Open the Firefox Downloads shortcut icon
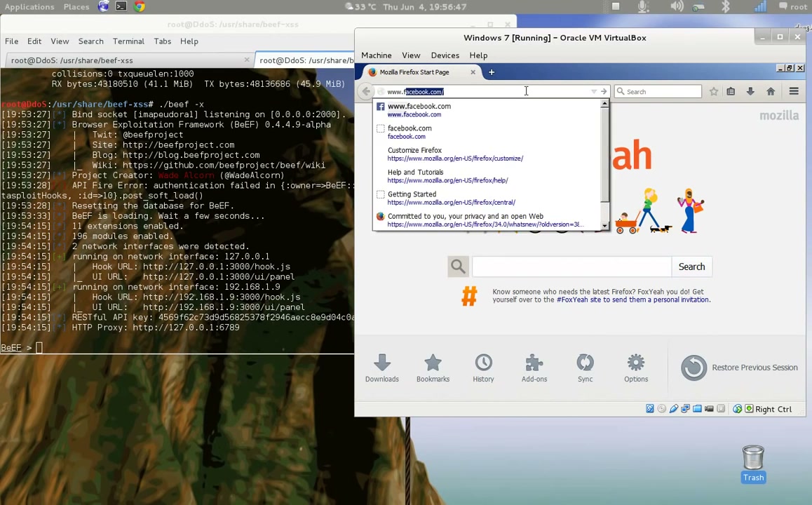This screenshot has width=812, height=505. click(382, 368)
